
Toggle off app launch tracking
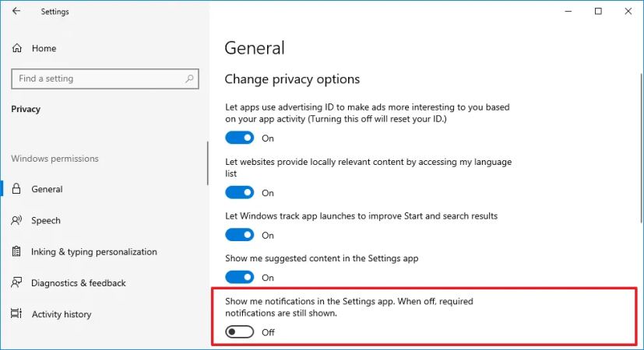click(239, 235)
